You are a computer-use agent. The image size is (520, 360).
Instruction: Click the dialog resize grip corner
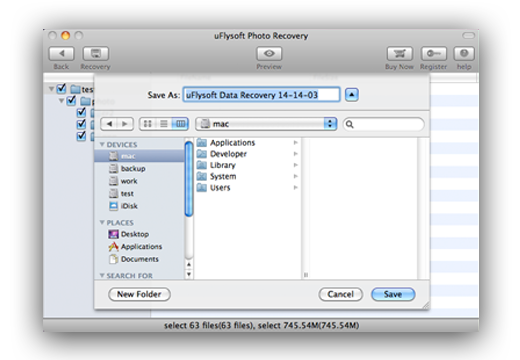tap(426, 305)
